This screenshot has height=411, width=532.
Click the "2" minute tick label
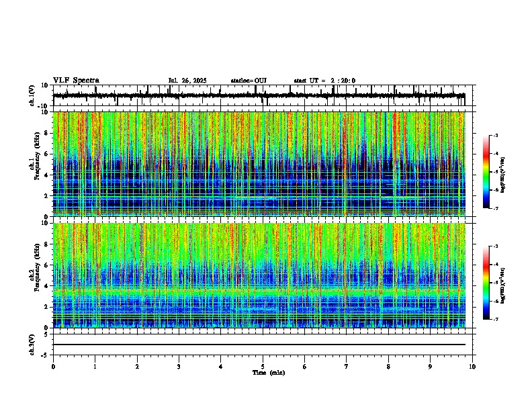point(137,367)
